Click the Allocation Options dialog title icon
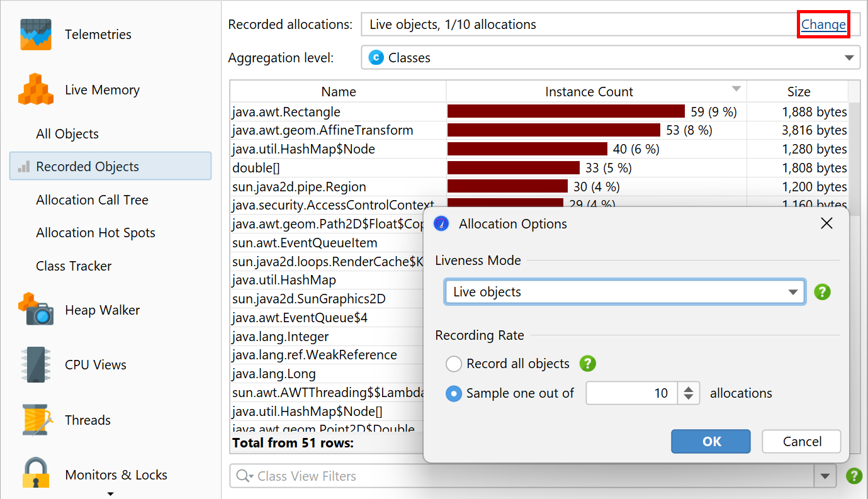868x499 pixels. pyautogui.click(x=442, y=224)
